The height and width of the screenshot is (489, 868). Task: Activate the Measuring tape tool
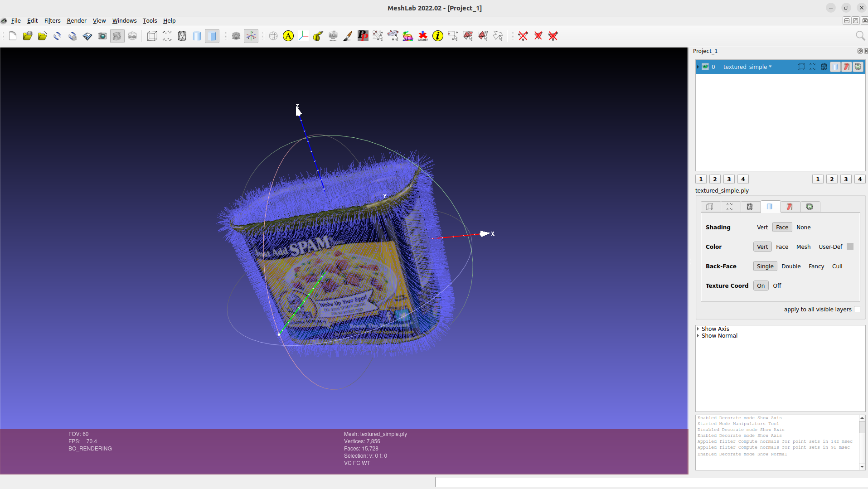click(318, 36)
